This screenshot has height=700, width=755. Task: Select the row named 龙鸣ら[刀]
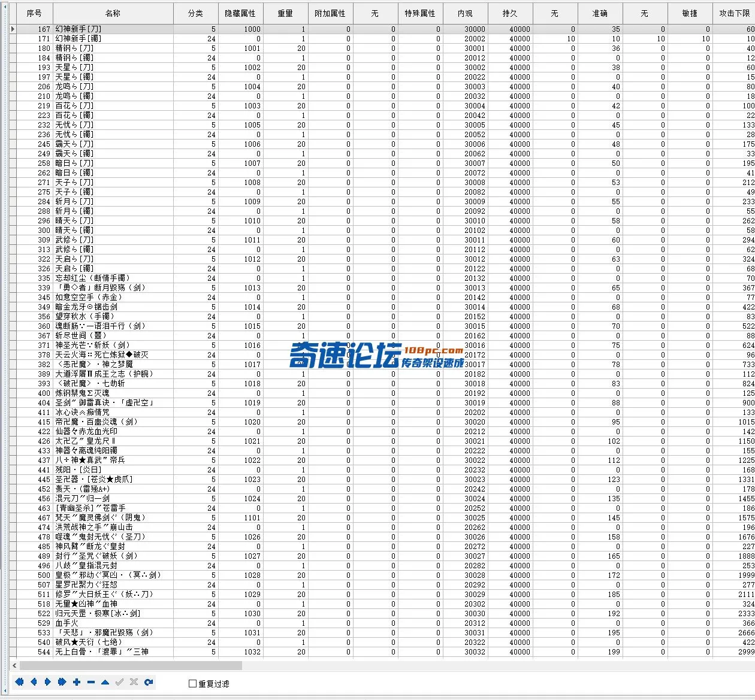coord(382,86)
